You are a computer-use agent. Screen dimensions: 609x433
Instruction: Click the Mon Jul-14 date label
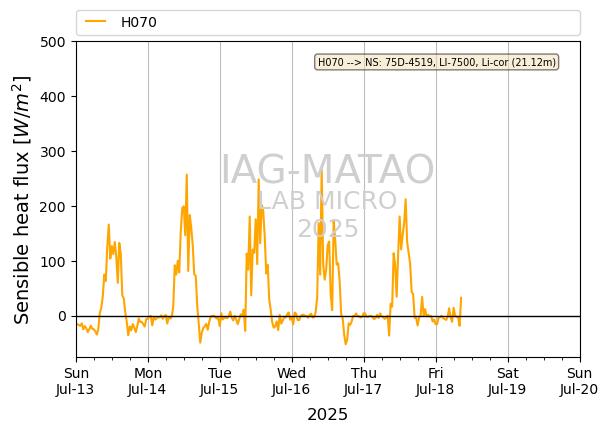tap(148, 381)
